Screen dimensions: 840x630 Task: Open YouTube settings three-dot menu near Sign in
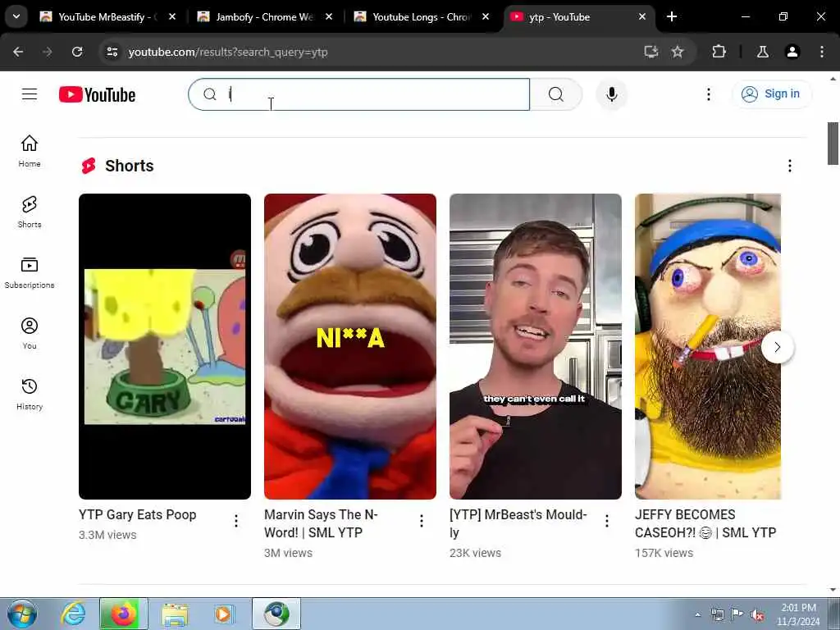coord(708,94)
